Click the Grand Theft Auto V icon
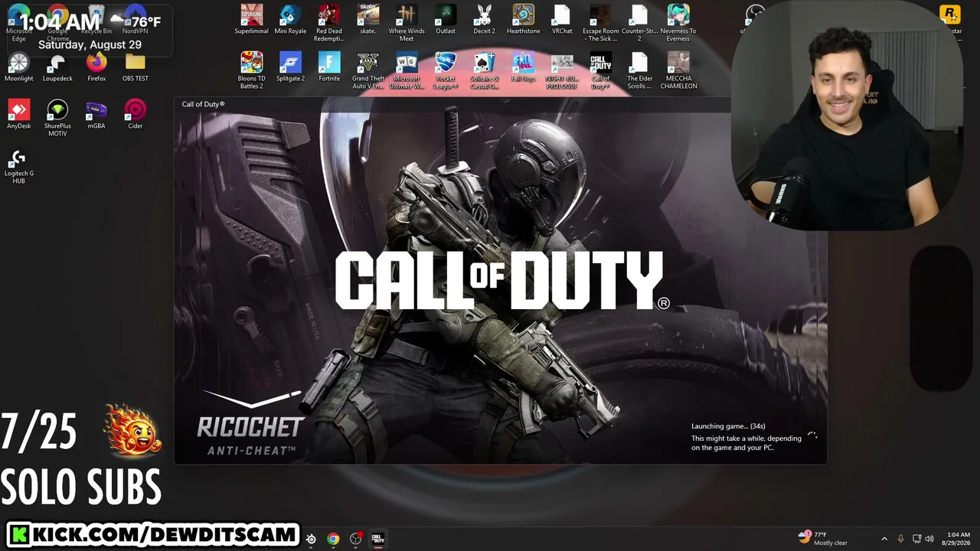This screenshot has width=980, height=551. [x=367, y=70]
